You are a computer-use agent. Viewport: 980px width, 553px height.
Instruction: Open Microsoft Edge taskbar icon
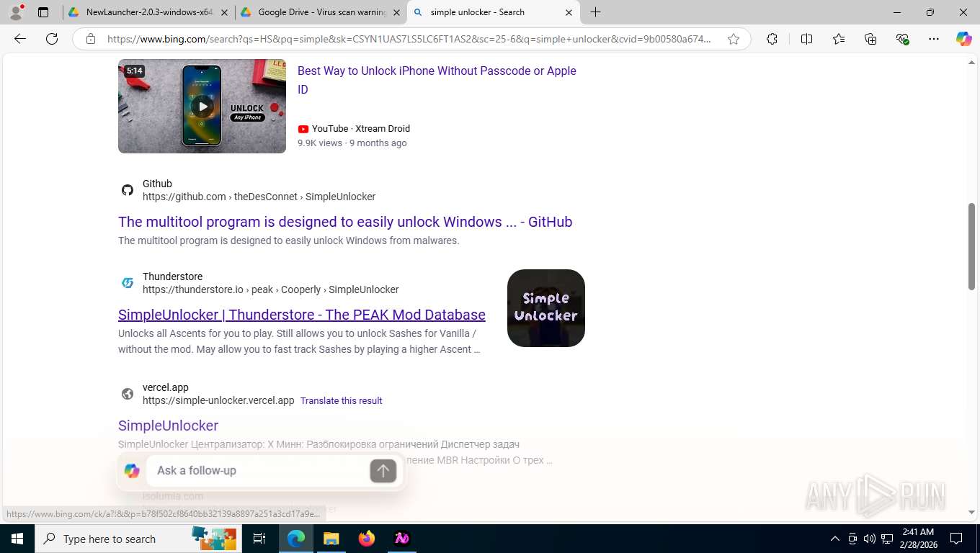click(295, 539)
